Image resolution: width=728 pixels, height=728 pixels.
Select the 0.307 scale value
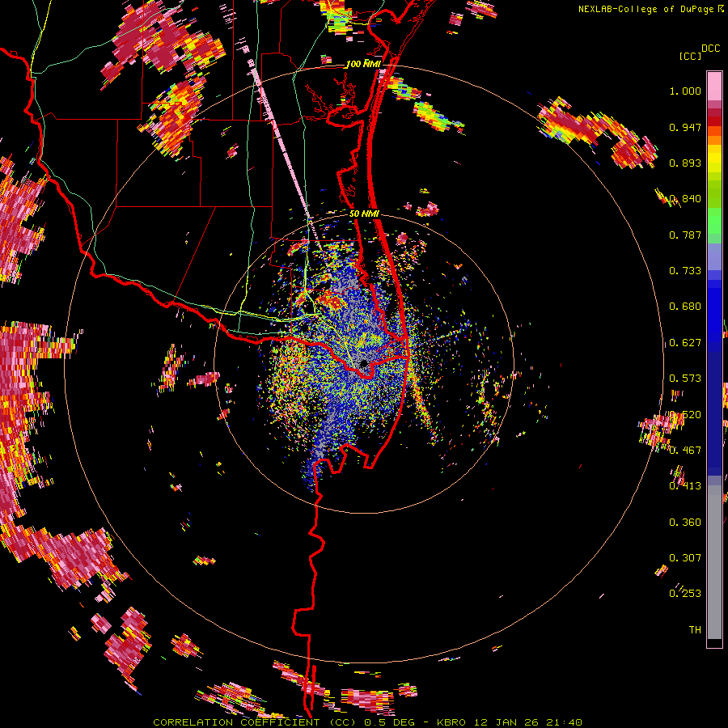[x=685, y=558]
